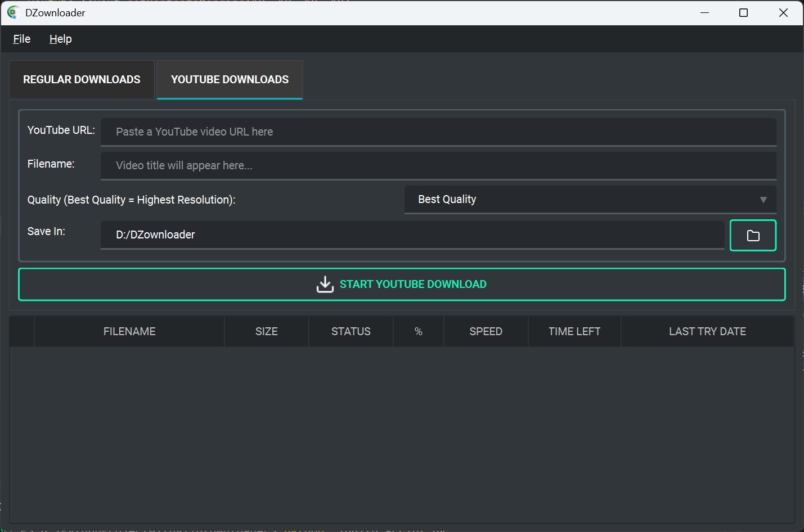
Task: Expand the Best Quality dropdown
Action: click(590, 200)
